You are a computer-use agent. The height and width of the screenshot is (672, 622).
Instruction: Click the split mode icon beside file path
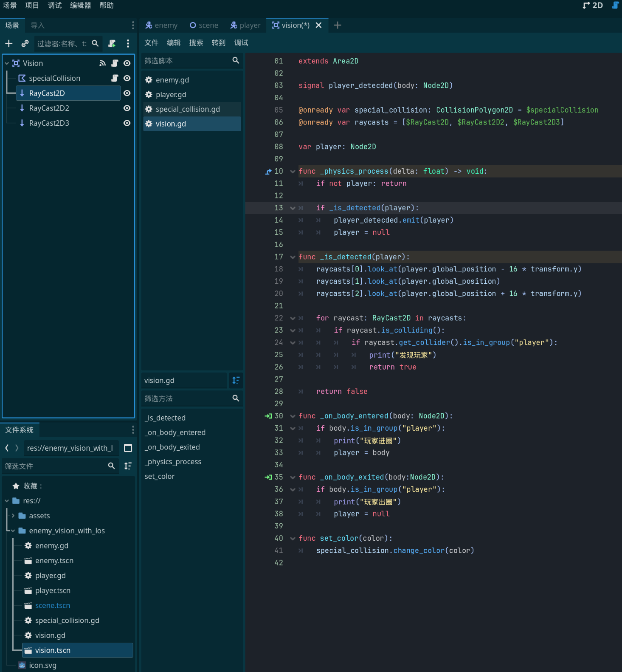tap(128, 448)
